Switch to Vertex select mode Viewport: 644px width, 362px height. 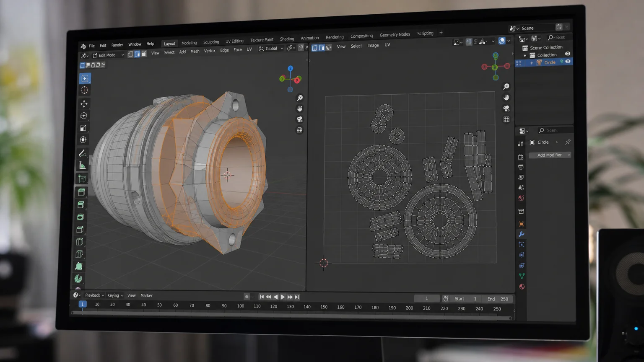(130, 54)
